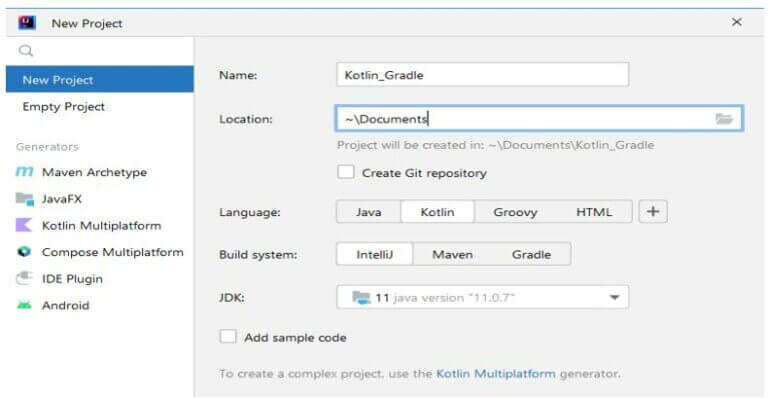Select Gradle as the build system
This screenshot has height=398, width=768.
pyautogui.click(x=531, y=255)
